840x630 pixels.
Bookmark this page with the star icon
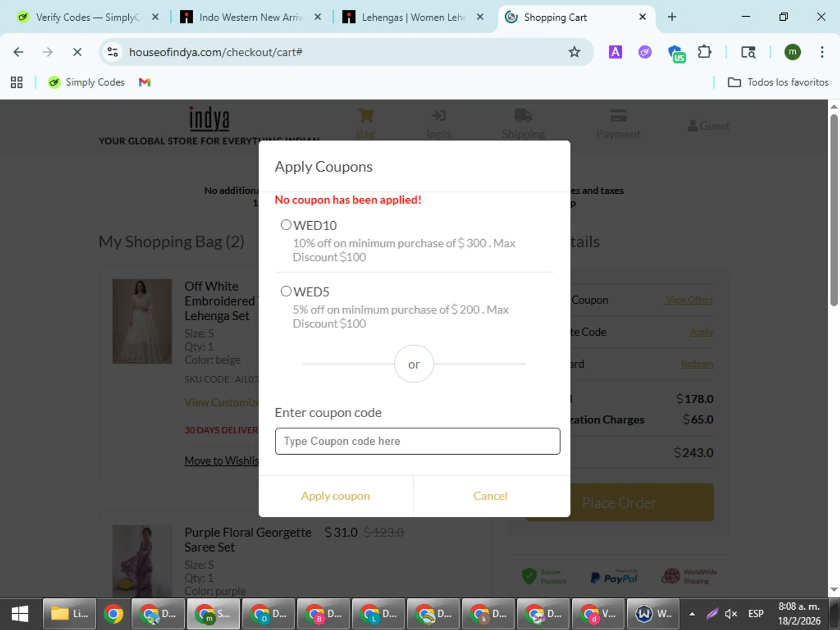(x=574, y=52)
